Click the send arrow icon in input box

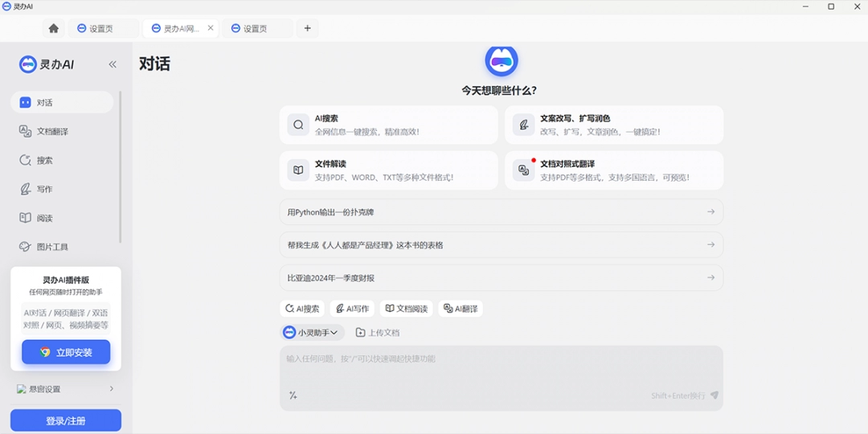[x=714, y=395]
